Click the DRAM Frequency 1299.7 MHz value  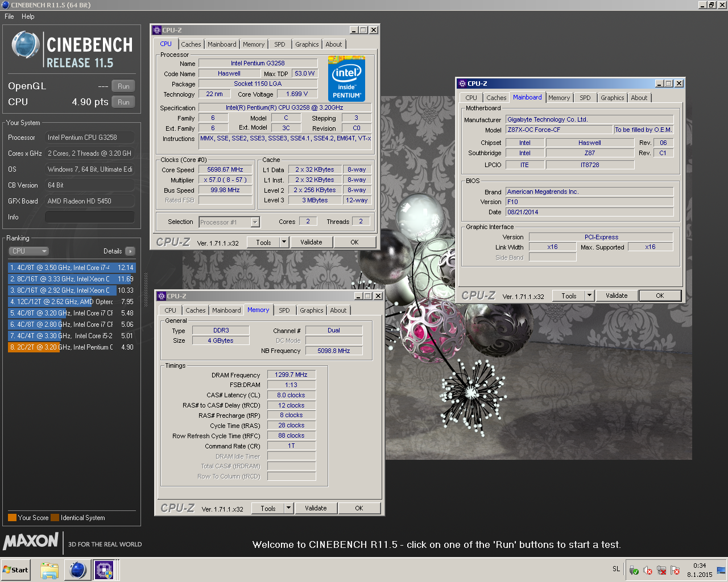click(x=291, y=375)
